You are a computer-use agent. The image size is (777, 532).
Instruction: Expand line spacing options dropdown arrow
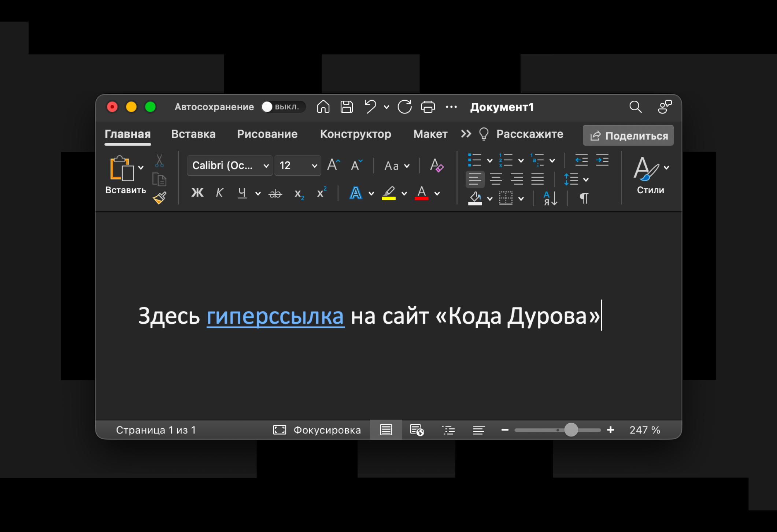[x=586, y=179]
